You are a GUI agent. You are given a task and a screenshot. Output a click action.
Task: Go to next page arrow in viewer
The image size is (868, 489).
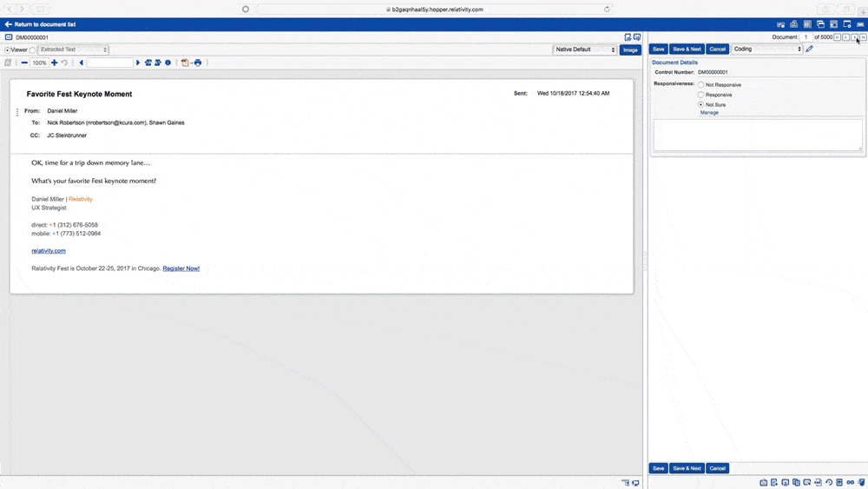[x=138, y=63]
